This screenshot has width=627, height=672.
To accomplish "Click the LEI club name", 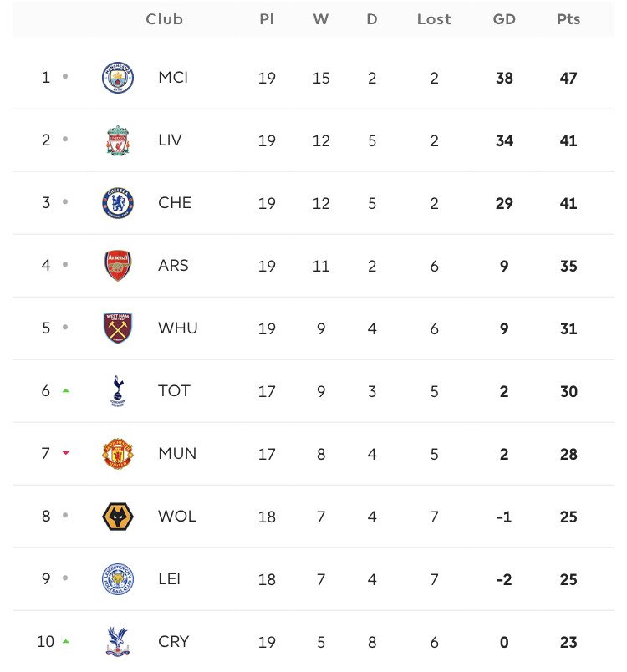I will click(169, 579).
